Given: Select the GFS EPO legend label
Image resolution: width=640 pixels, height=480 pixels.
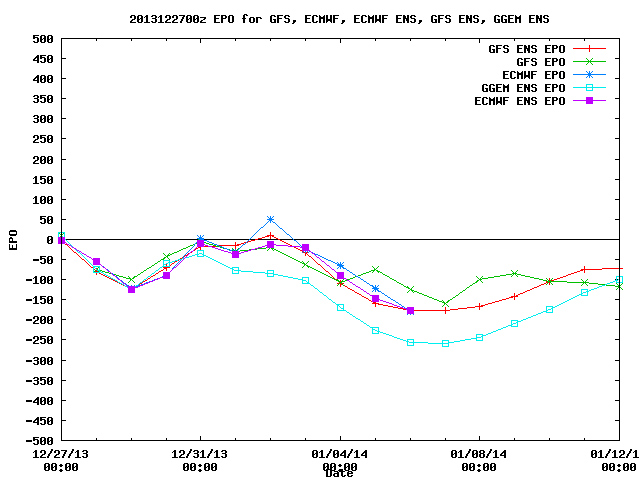Looking at the screenshot, I should point(540,62).
